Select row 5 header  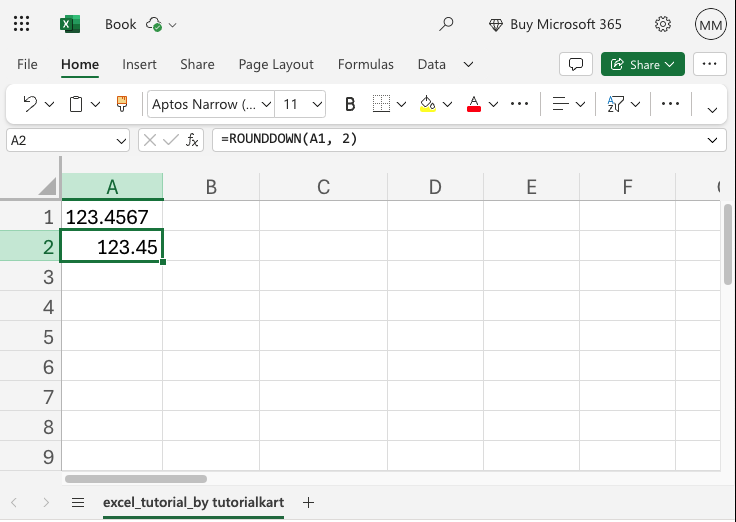(x=31, y=337)
